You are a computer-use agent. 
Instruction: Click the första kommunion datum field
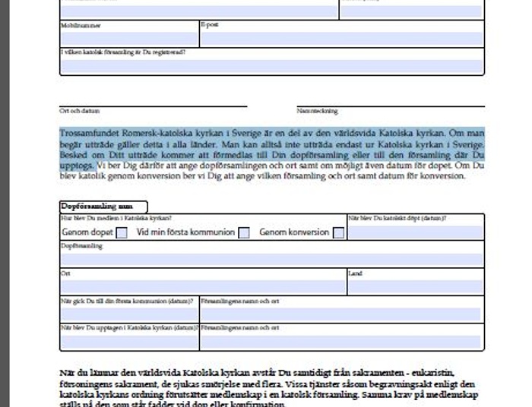pyautogui.click(x=128, y=314)
